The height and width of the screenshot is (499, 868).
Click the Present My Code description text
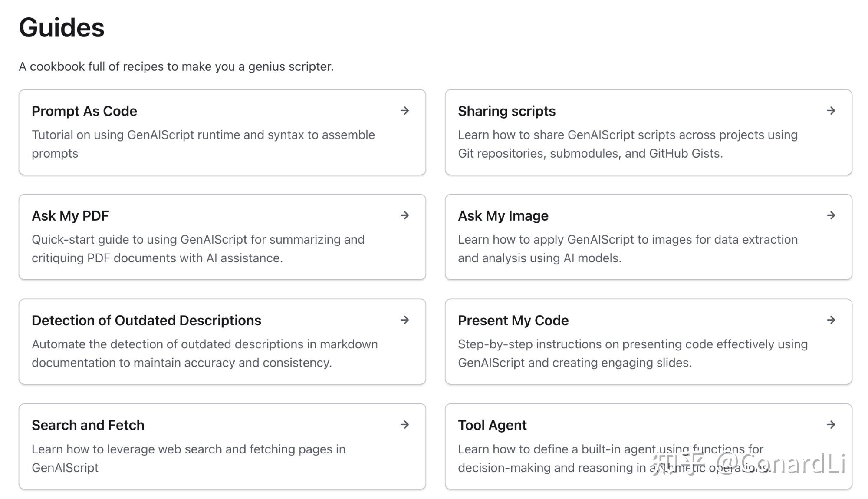pos(632,354)
